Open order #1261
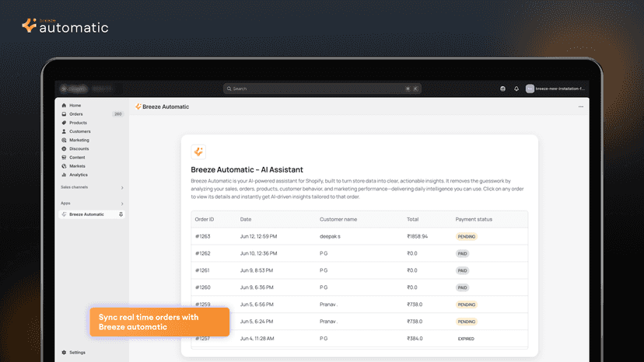 coord(359,270)
